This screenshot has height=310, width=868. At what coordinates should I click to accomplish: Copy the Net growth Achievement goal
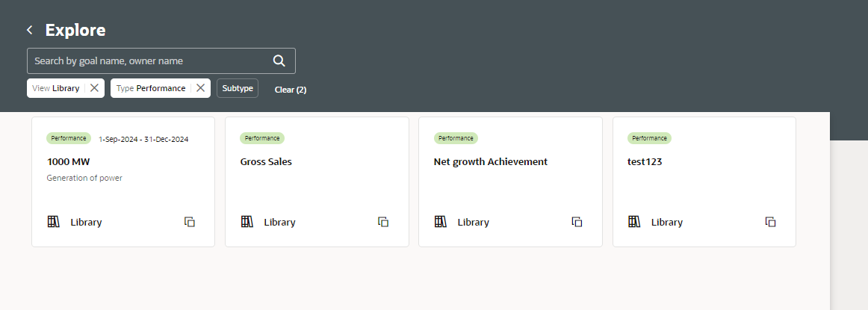tap(577, 222)
